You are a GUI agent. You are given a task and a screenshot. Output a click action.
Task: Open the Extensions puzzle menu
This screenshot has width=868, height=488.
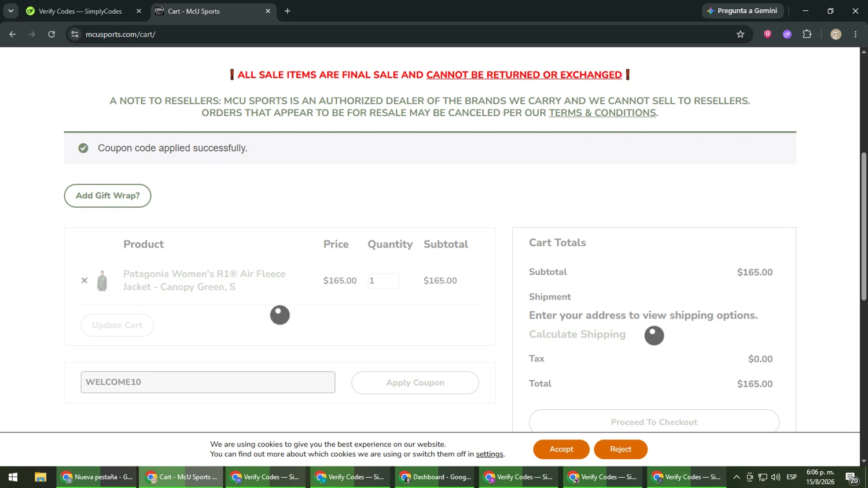click(x=807, y=34)
